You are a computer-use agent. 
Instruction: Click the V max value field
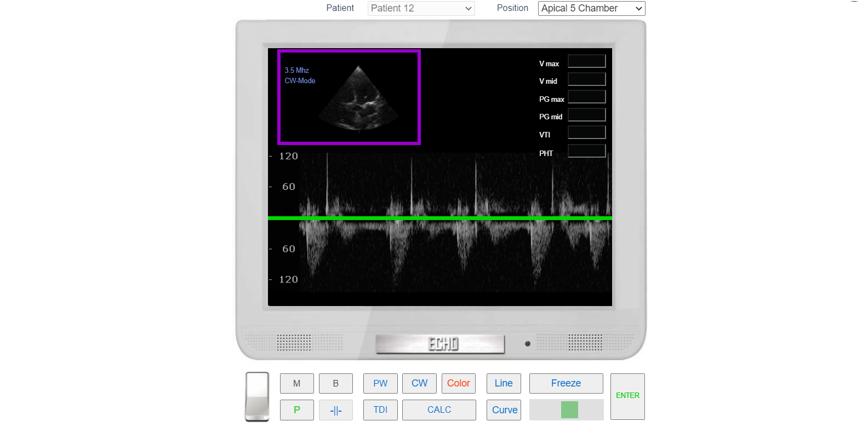586,61
